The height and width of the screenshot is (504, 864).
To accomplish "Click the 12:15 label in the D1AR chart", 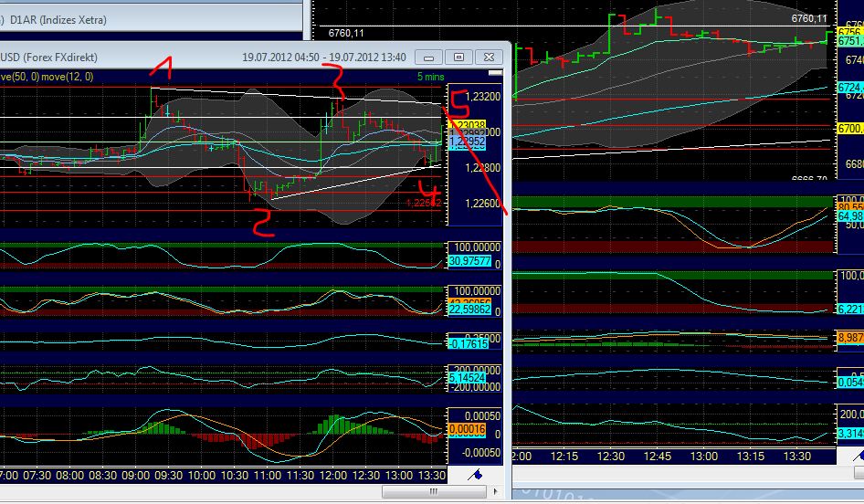I will click(564, 457).
